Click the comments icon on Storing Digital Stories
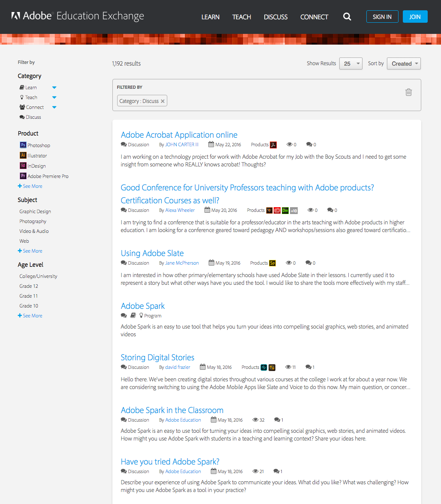The image size is (441, 504). (308, 367)
